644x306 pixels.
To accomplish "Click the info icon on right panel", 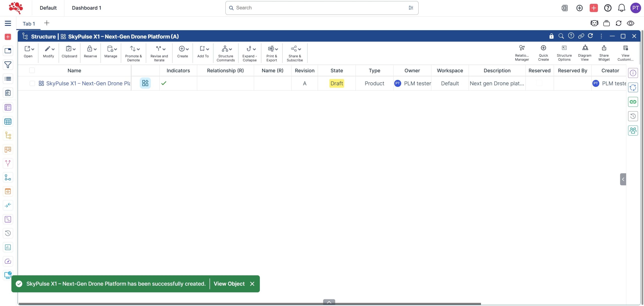I will [x=633, y=73].
